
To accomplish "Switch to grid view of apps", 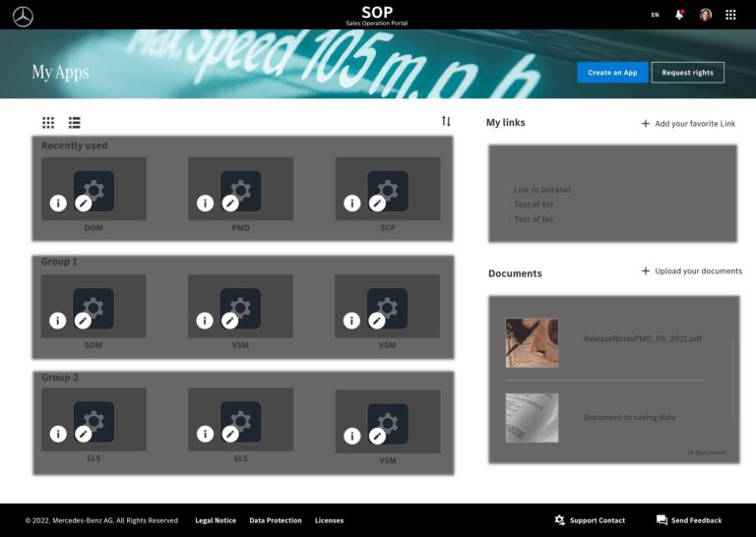I will pyautogui.click(x=48, y=122).
